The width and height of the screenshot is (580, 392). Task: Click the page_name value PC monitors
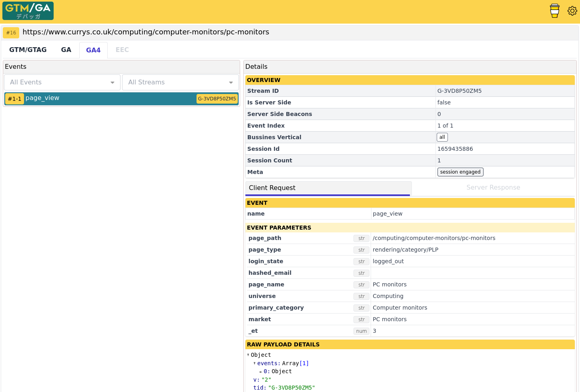click(389, 284)
